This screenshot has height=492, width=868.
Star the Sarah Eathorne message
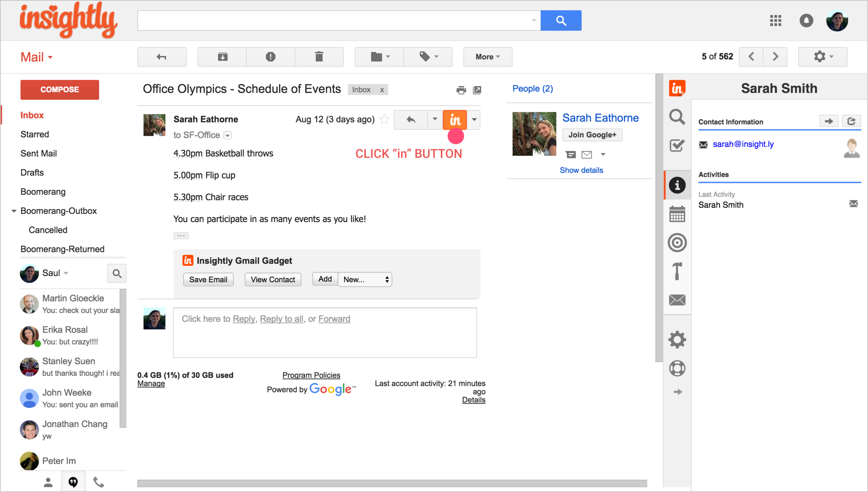coord(384,119)
